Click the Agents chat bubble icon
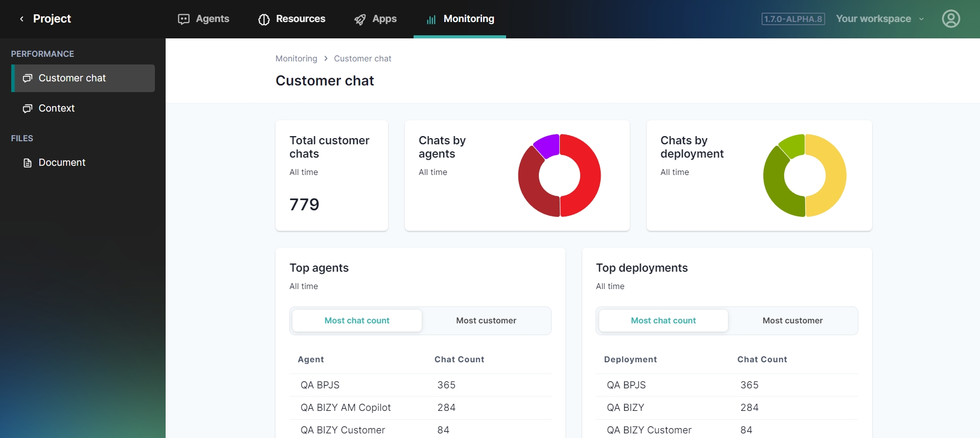Viewport: 980px width, 438px height. pos(184,19)
